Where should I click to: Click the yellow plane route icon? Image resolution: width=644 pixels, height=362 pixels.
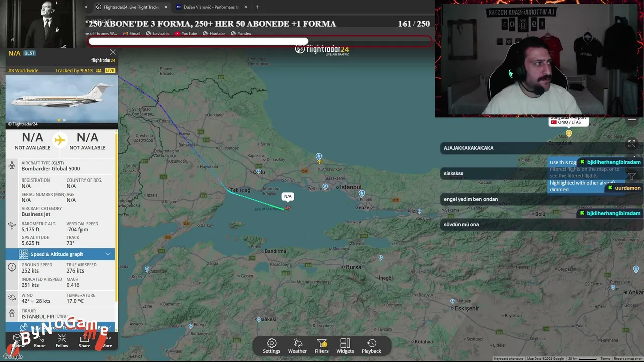tap(60, 140)
